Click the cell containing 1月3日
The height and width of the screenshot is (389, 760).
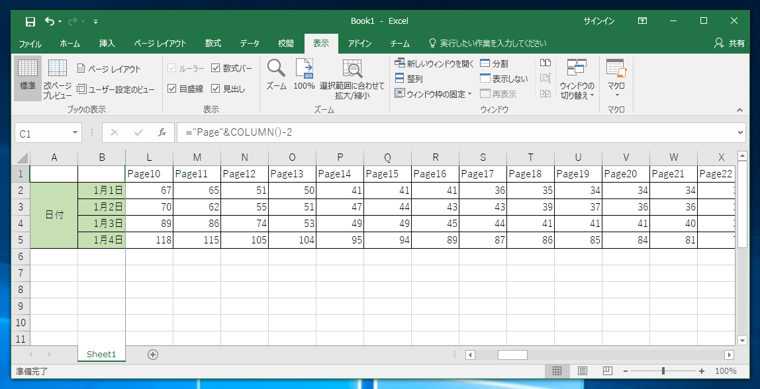tap(101, 223)
